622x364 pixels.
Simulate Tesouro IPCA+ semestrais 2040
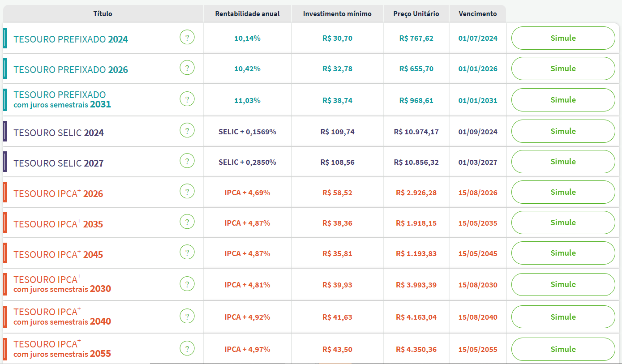coord(563,317)
